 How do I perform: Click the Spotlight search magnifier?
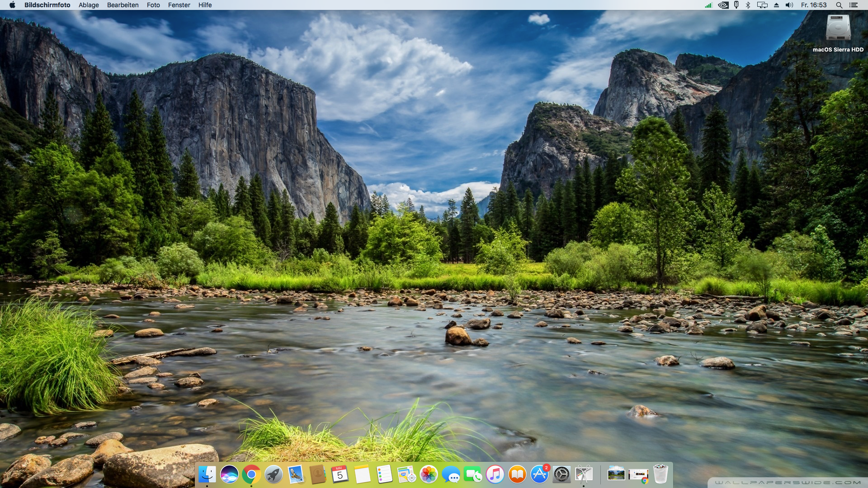point(839,5)
